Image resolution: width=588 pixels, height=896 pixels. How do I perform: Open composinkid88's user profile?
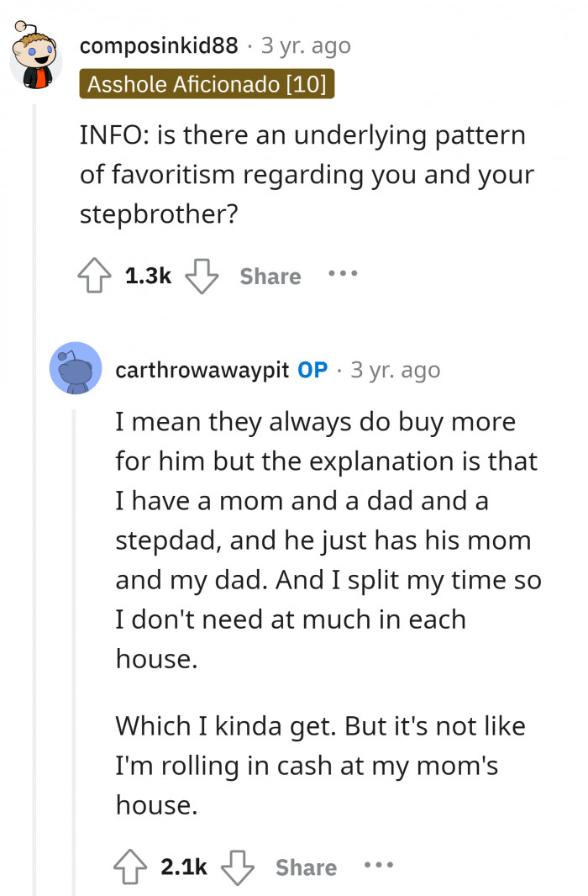159,47
